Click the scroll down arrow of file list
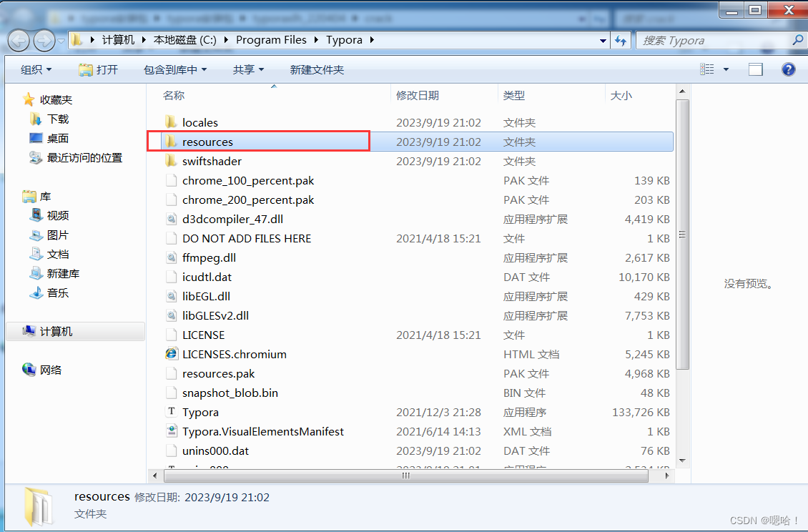This screenshot has width=808, height=532. [682, 460]
